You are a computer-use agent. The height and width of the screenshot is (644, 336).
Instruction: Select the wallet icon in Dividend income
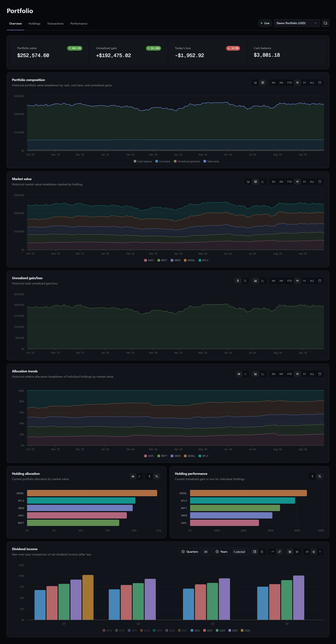[x=255, y=552]
